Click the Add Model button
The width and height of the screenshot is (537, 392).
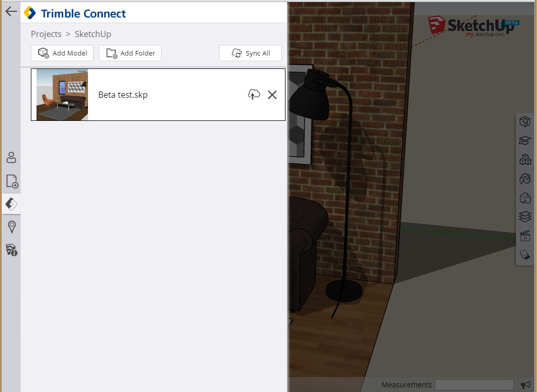coord(62,53)
